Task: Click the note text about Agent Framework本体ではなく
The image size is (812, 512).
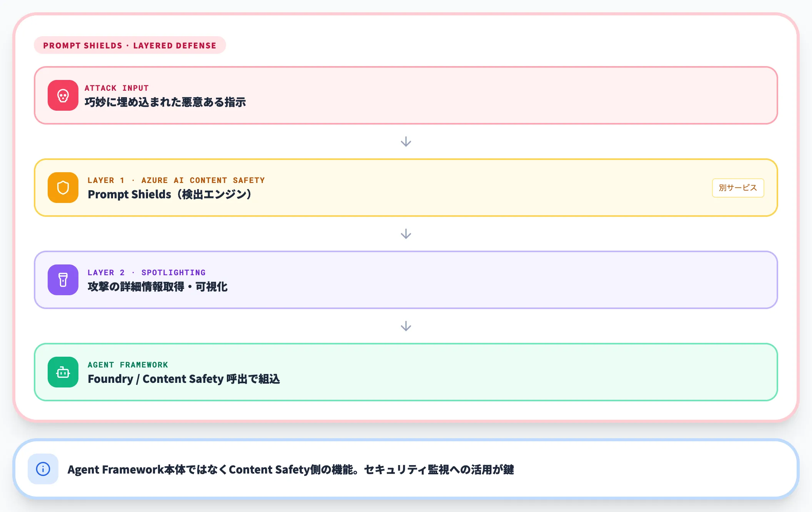Action: 291,469
